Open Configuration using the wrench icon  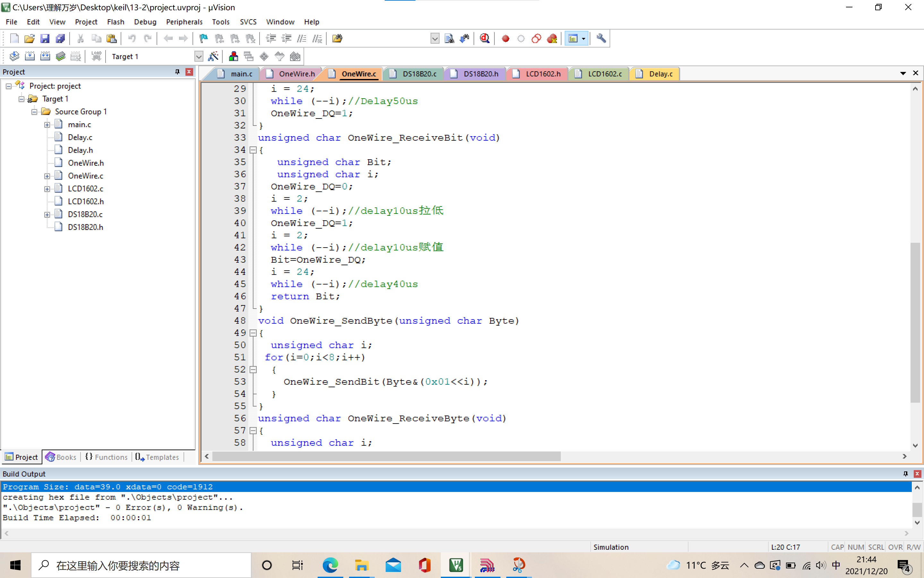point(601,39)
